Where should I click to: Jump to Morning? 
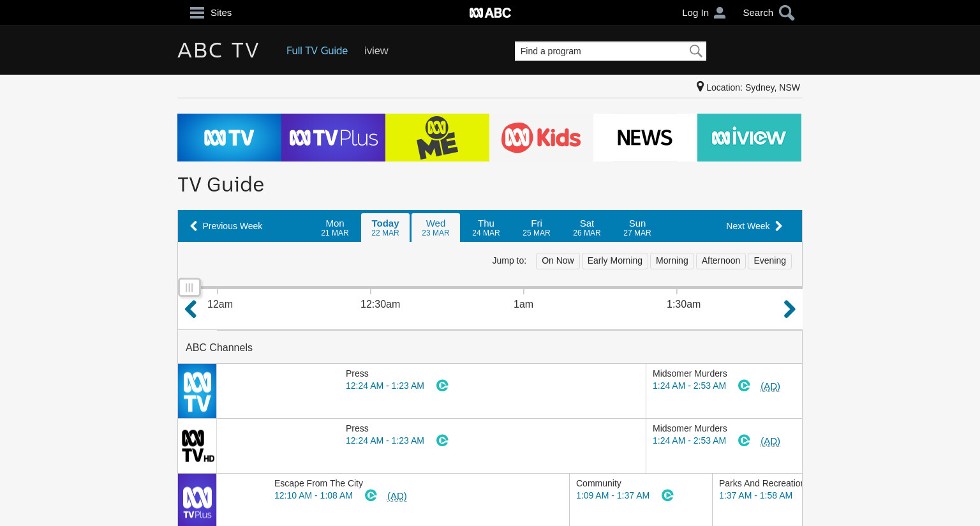tap(672, 260)
